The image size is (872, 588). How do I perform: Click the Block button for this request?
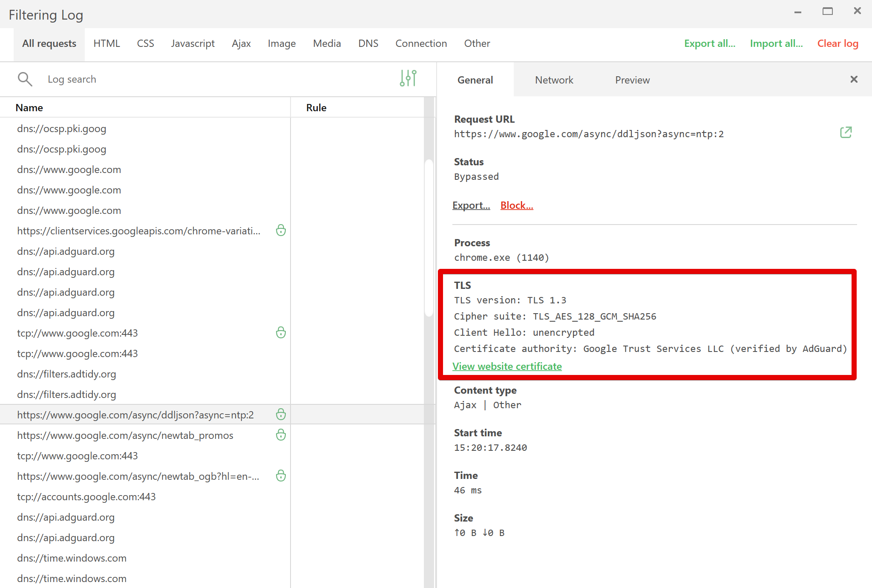point(517,205)
